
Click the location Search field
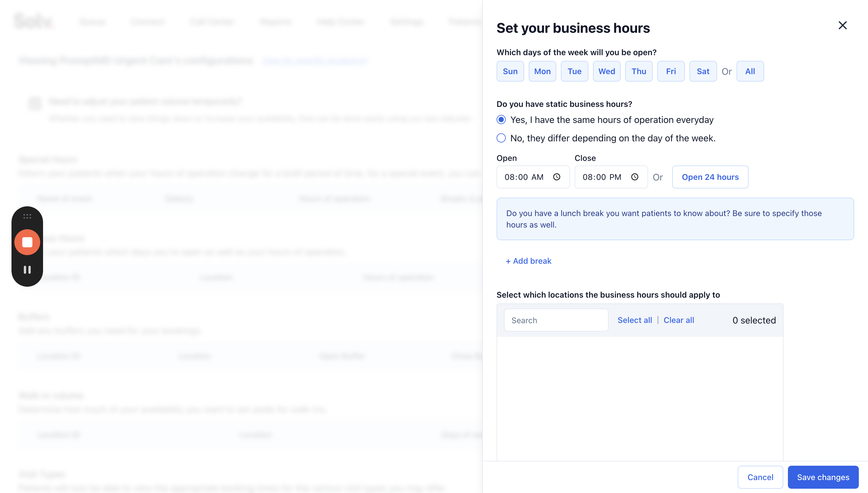555,320
